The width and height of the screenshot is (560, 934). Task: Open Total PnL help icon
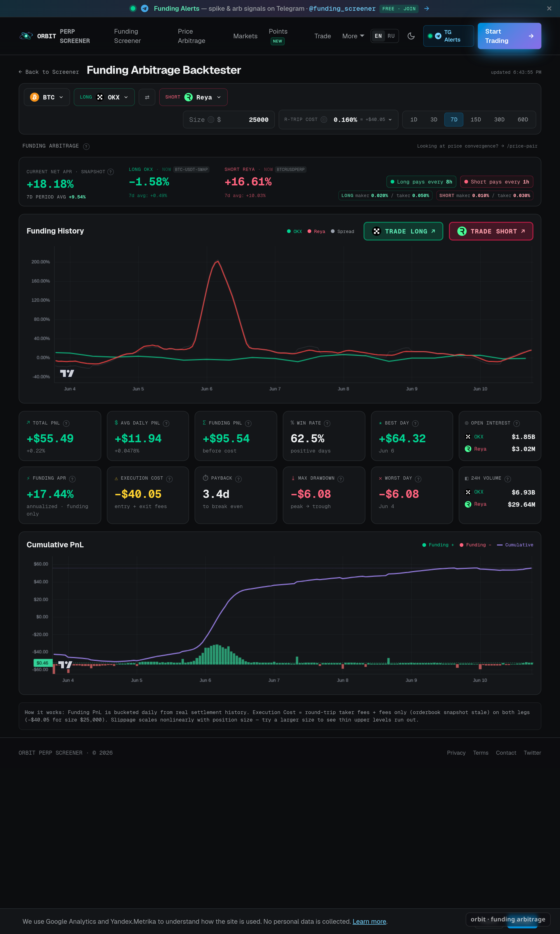(66, 424)
